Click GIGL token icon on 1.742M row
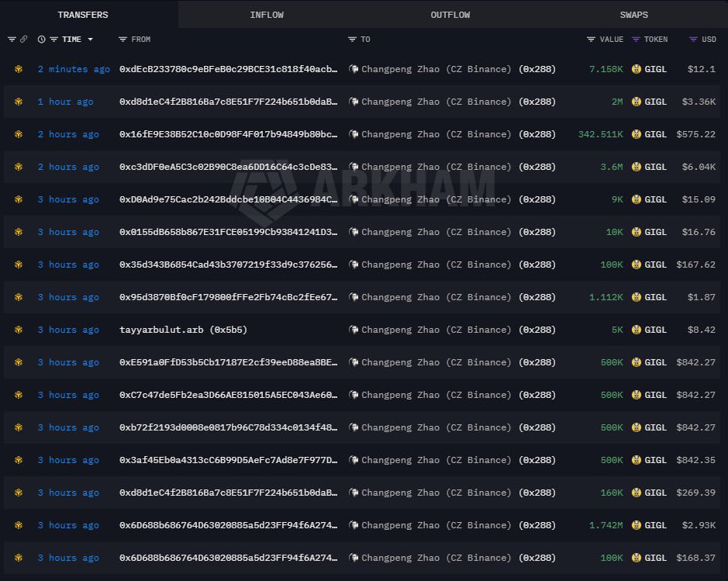The height and width of the screenshot is (581, 728). (x=637, y=525)
